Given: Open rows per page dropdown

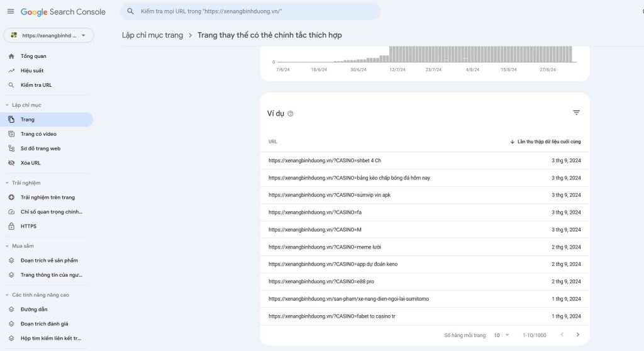Looking at the screenshot, I should coord(501,335).
